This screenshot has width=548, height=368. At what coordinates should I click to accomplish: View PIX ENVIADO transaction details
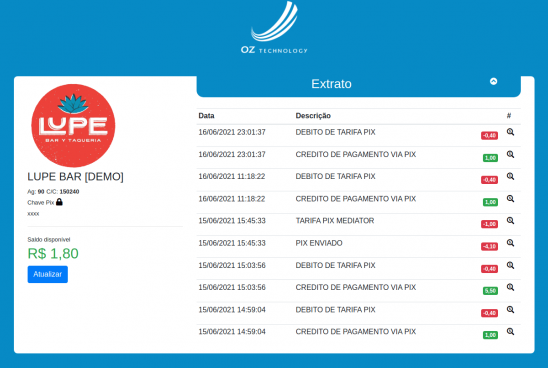510,243
